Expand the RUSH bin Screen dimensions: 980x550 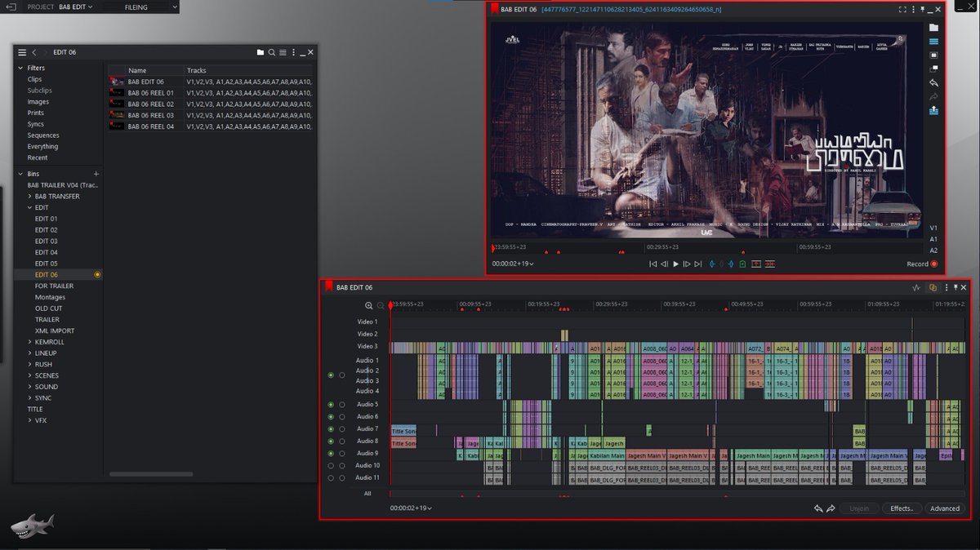coord(30,365)
